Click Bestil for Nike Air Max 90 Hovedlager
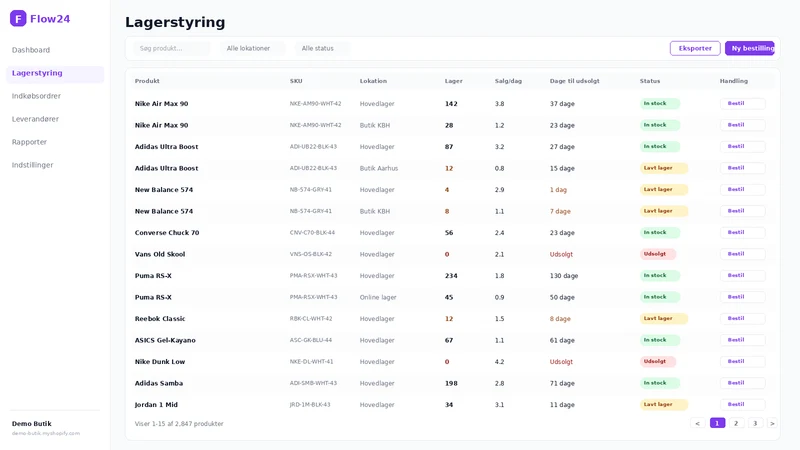This screenshot has width=800, height=450. [x=742, y=104]
